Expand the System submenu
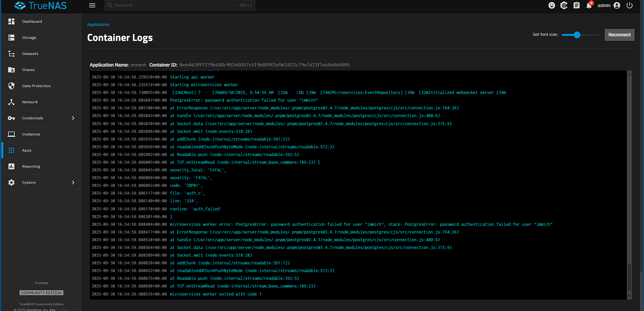The height and width of the screenshot is (311, 644). 73,183
